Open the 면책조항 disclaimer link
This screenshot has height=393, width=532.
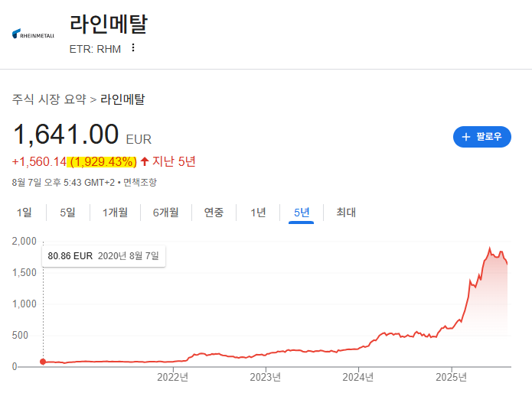[x=140, y=182]
